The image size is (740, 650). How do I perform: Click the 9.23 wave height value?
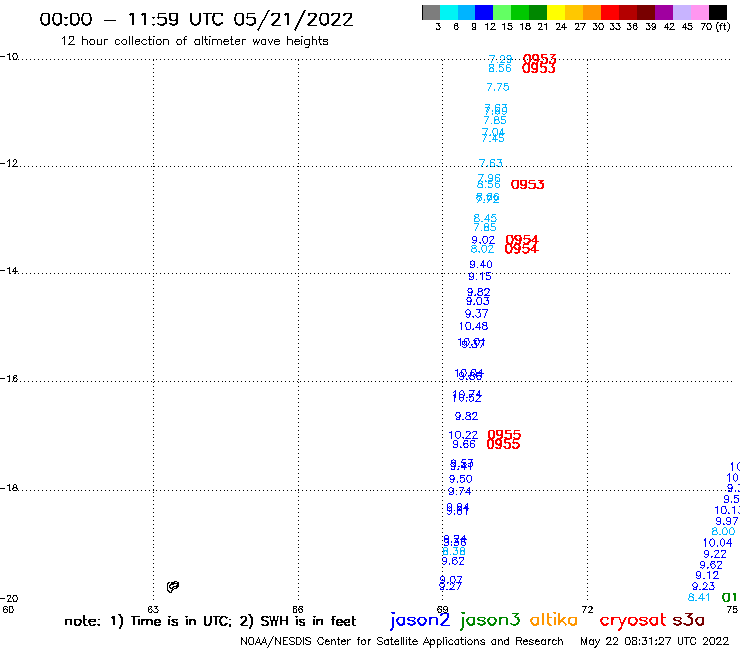point(704,586)
